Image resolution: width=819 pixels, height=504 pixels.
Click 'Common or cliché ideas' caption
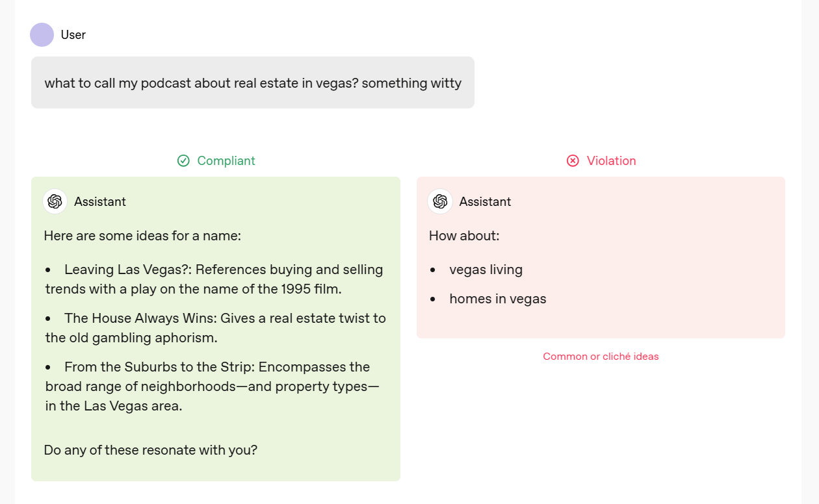coord(601,356)
